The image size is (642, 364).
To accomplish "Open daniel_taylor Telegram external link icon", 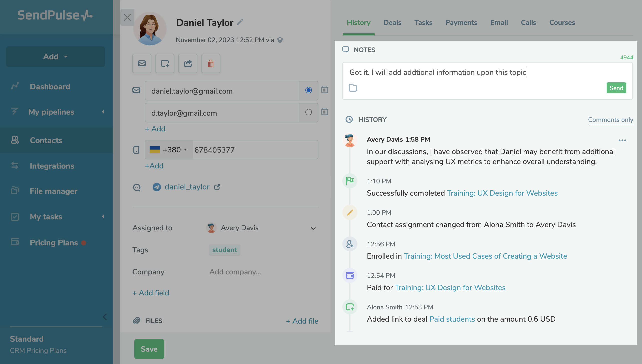I will coord(217,187).
